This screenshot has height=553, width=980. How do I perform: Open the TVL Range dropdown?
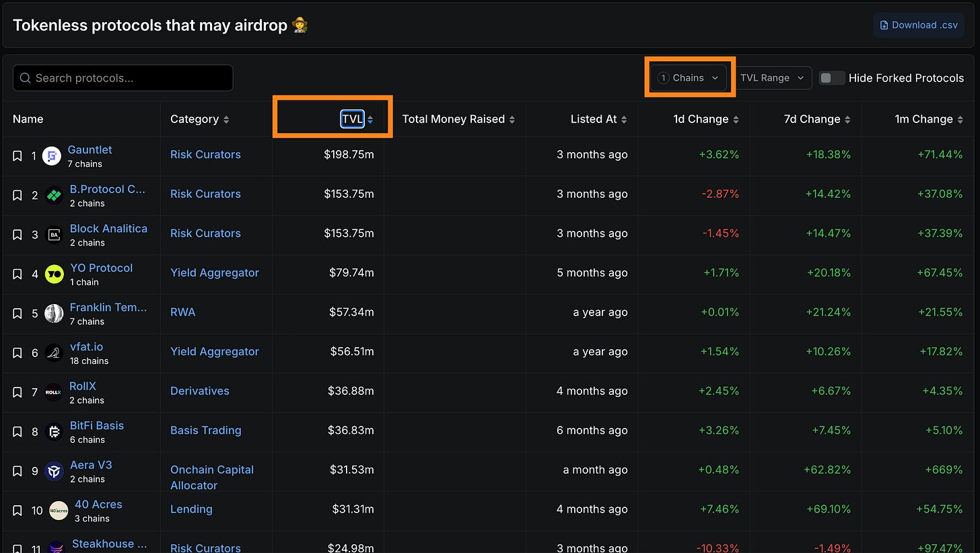[x=772, y=78]
